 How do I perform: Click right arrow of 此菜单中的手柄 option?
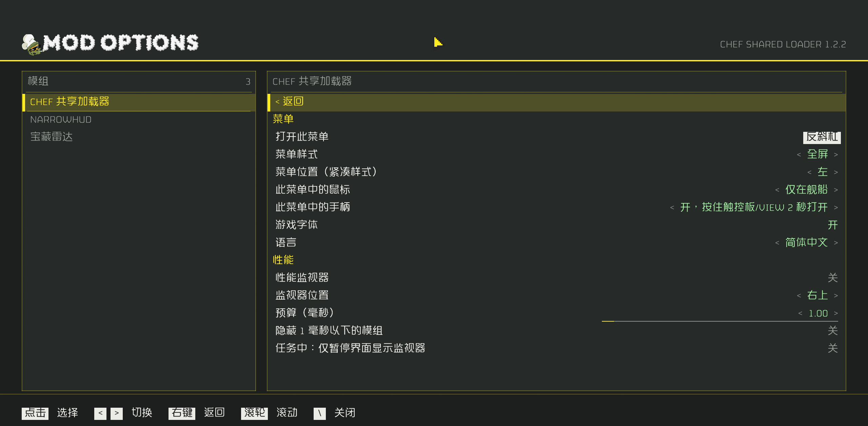tap(836, 207)
